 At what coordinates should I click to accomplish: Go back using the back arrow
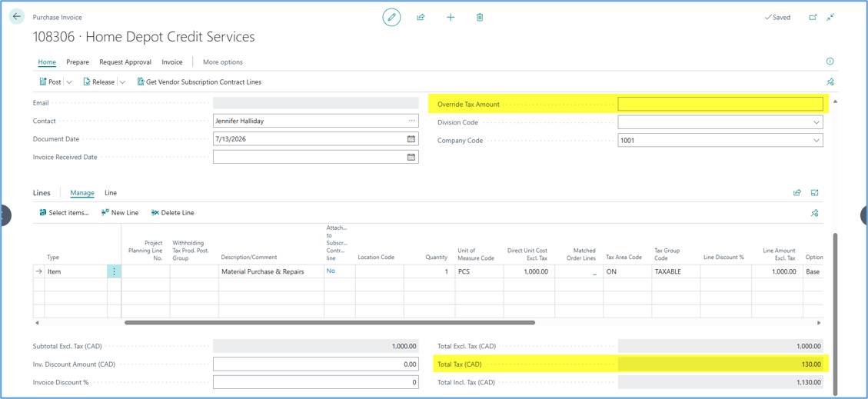[x=17, y=17]
